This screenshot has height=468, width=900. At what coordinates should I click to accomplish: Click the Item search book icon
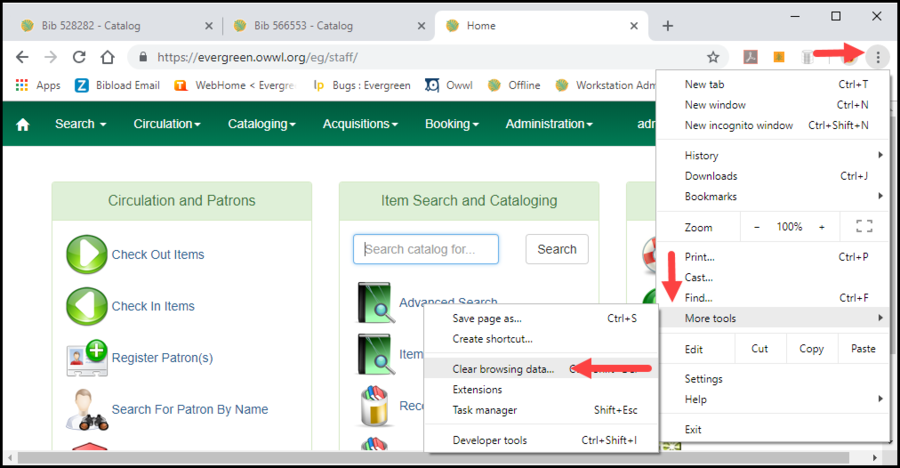(375, 354)
